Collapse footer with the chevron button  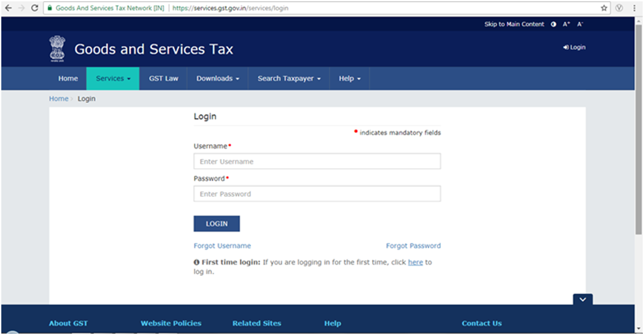(583, 299)
